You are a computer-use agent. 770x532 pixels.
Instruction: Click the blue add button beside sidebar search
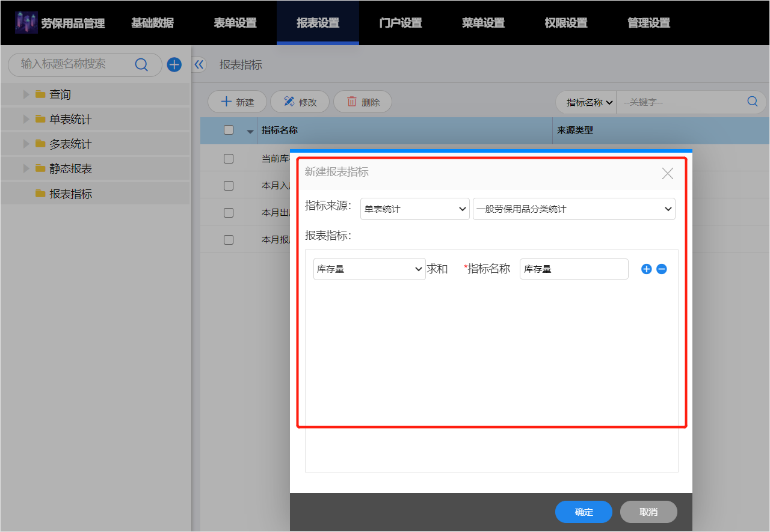tap(174, 65)
